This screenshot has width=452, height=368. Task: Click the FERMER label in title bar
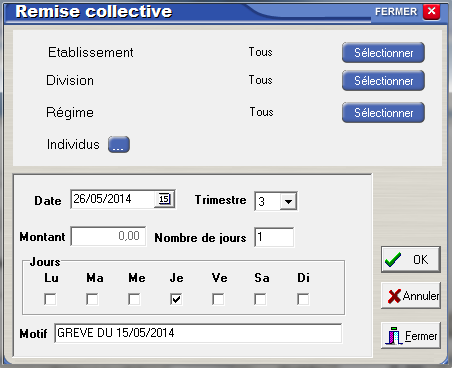coord(396,12)
